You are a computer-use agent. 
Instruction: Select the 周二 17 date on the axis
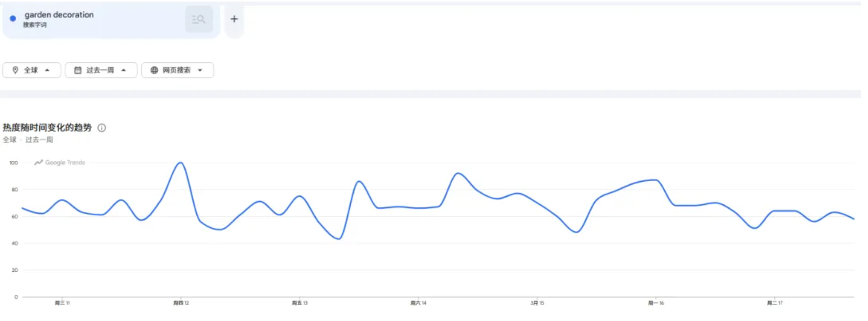click(775, 303)
